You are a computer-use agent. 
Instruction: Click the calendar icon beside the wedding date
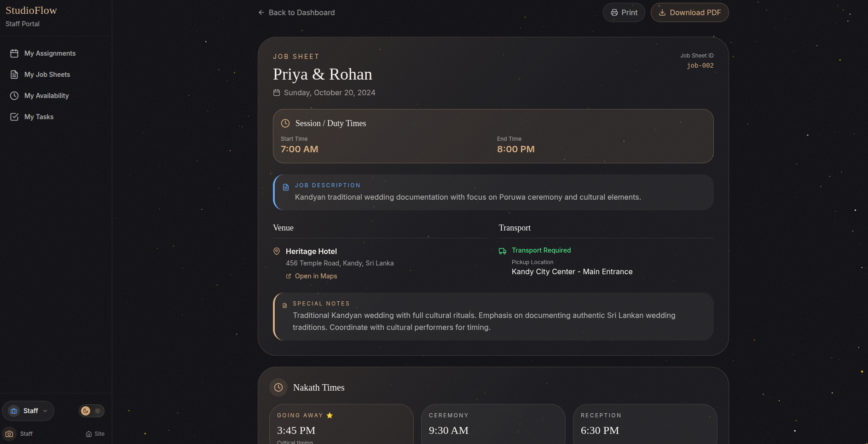(277, 92)
